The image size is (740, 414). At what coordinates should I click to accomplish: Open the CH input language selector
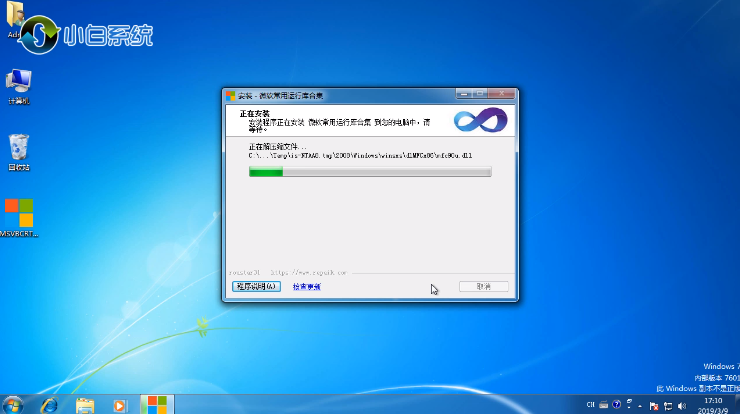pos(590,405)
